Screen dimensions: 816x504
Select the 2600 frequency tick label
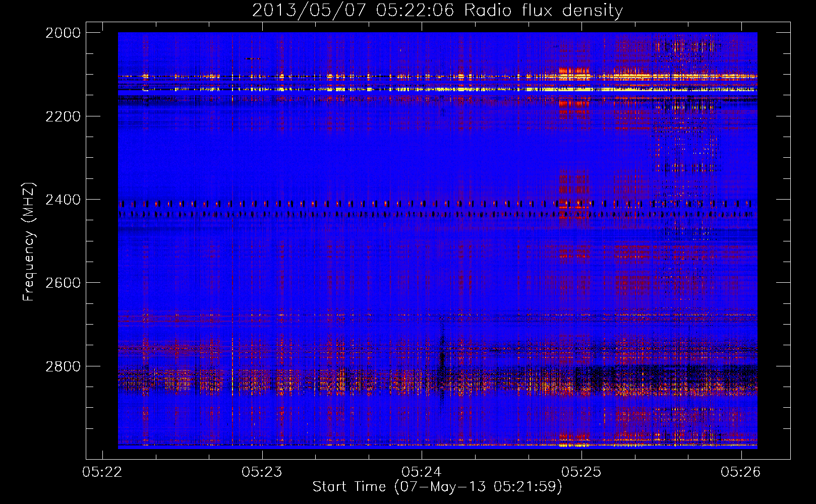(63, 283)
